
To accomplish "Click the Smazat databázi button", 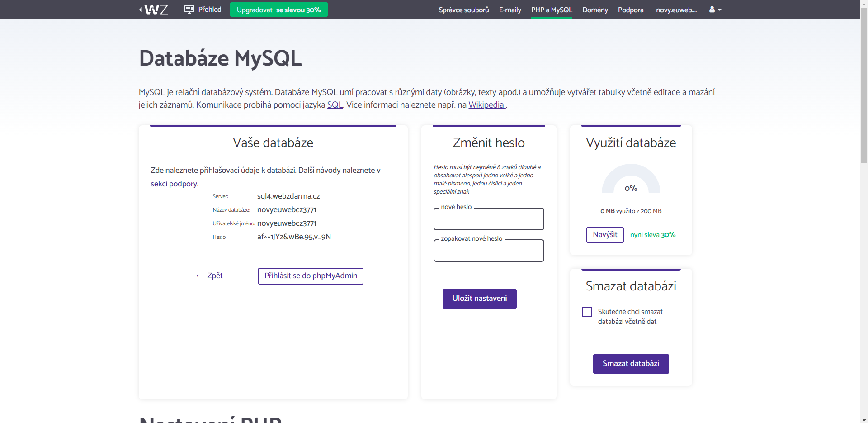I will [x=631, y=364].
